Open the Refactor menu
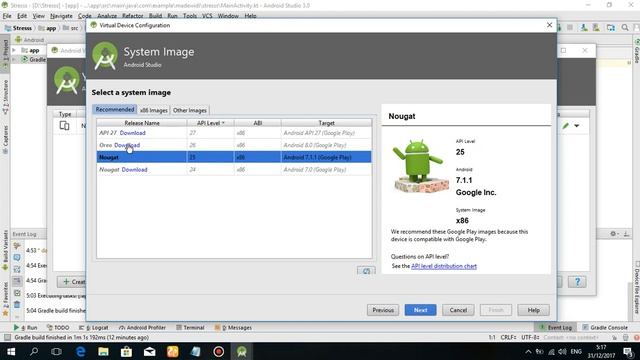Viewport: 640px width, 360px height. pyautogui.click(x=133, y=16)
